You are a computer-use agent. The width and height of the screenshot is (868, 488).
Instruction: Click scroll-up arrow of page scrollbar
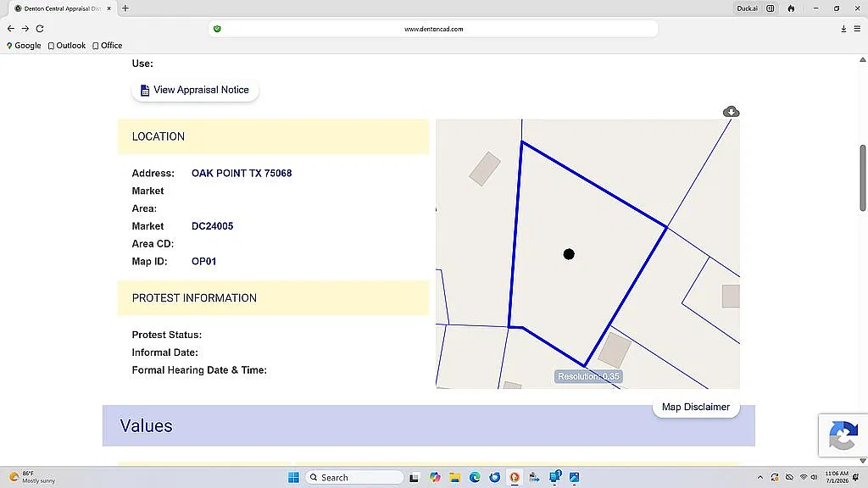tap(862, 60)
